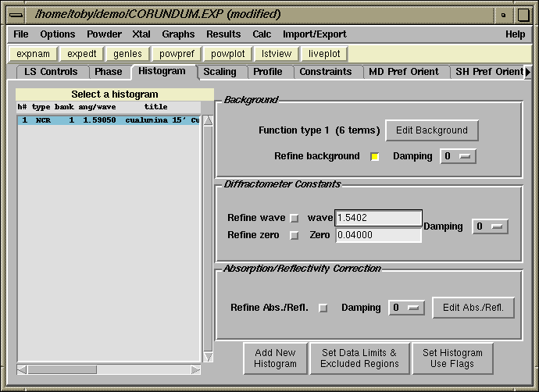Toggle the Refine background checkbox
This screenshot has width=539, height=392.
(x=375, y=157)
